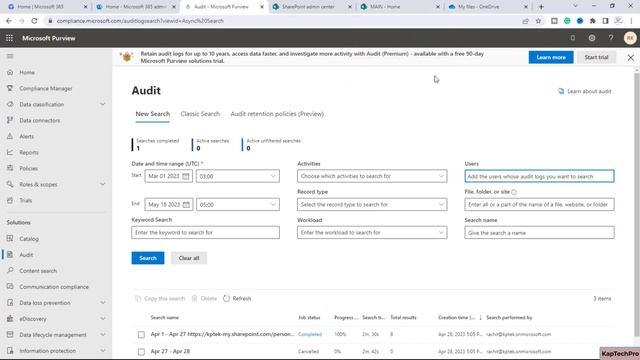Reload the browser page

pyautogui.click(x=34, y=21)
